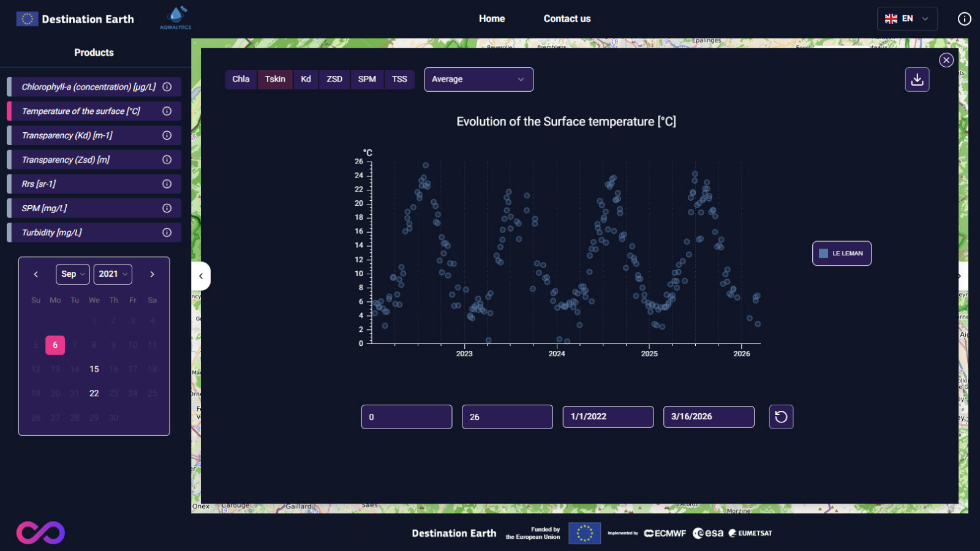
Task: Click the info icon in top-right corner
Action: (964, 19)
